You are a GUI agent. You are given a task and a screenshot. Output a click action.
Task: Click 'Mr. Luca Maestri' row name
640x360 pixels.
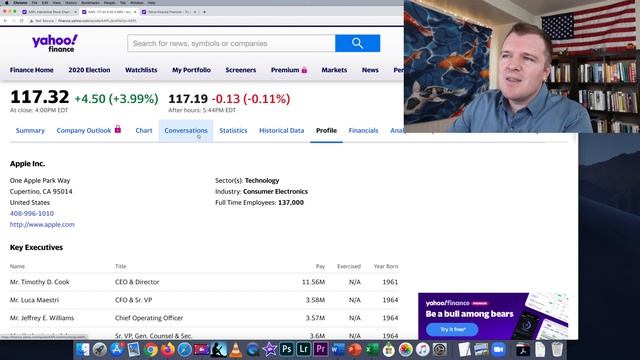point(34,300)
